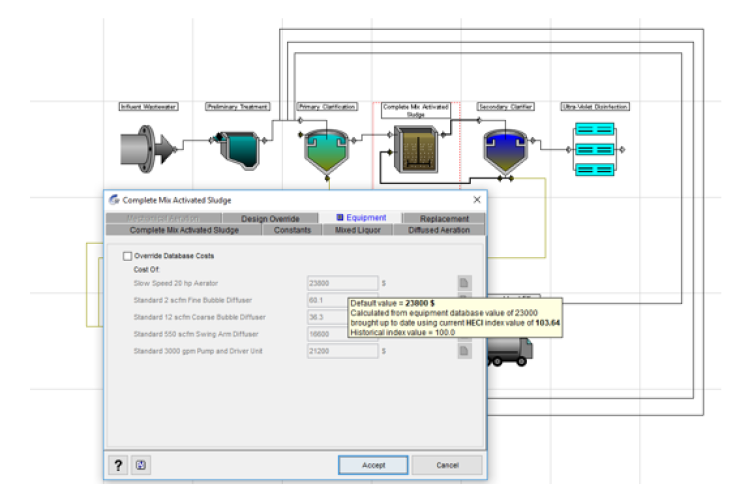The width and height of the screenshot is (750, 500).
Task: Click the document icon for Slow Speed Aerator row
Action: [464, 283]
